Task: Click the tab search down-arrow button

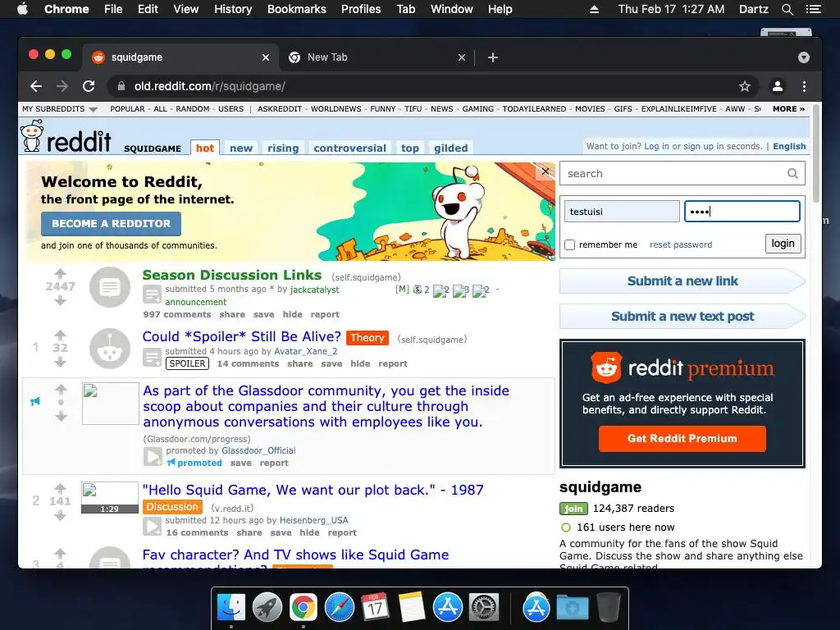Action: [804, 57]
